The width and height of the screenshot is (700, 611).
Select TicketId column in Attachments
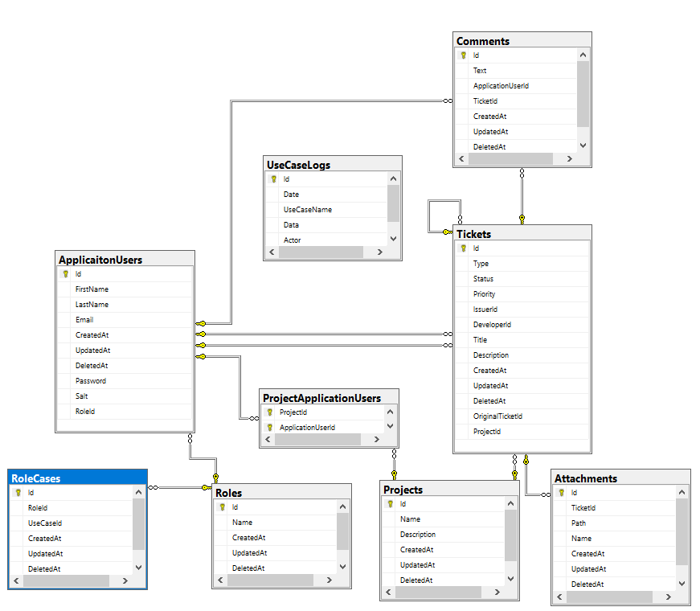click(615, 508)
